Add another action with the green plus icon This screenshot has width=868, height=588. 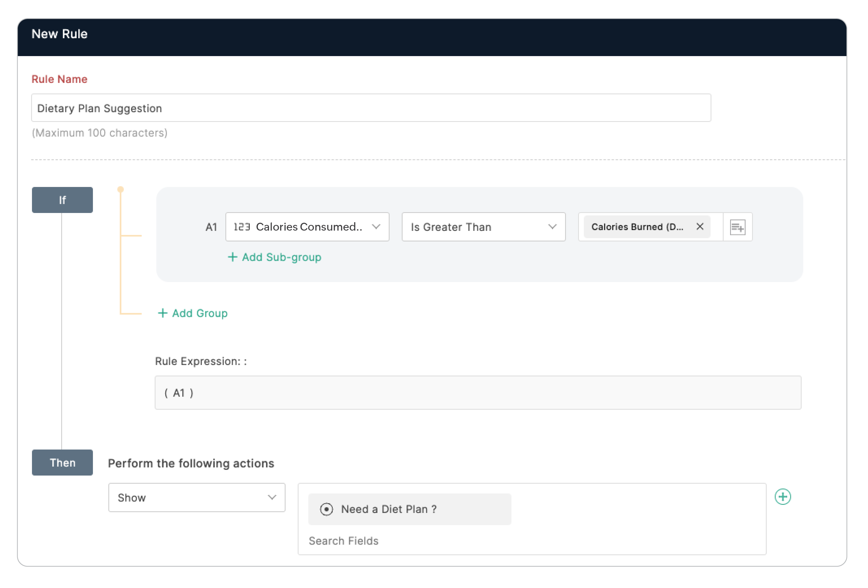782,496
